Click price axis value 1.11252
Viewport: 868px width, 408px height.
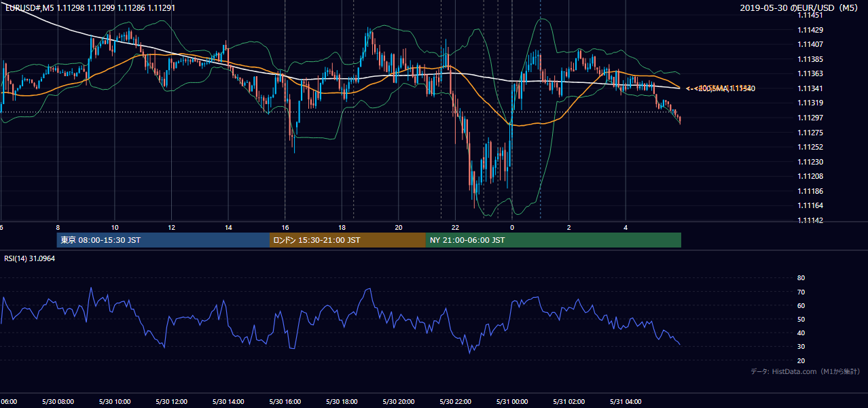[x=810, y=147]
